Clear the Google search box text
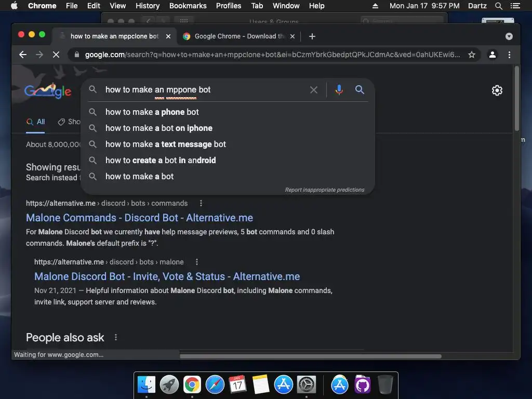This screenshot has height=399, width=532. (x=314, y=90)
